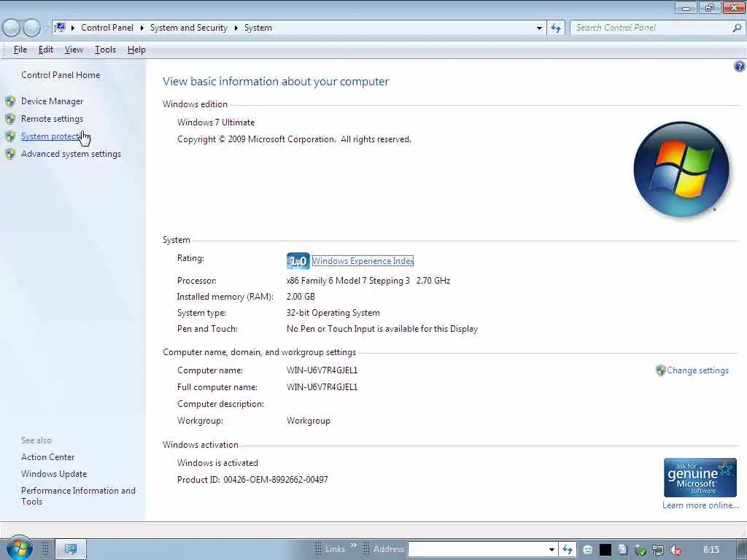Click the 1.0 rating badge
Screen dimensions: 747x560
pos(298,261)
